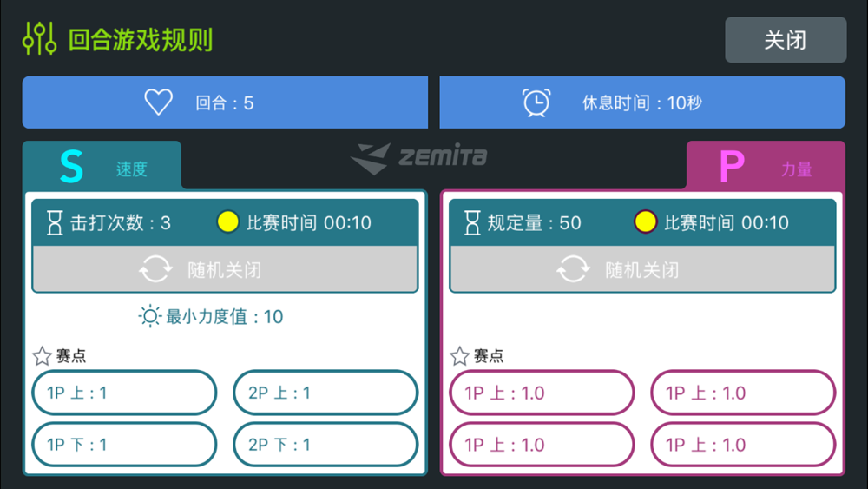The height and width of the screenshot is (489, 868).
Task: Click the 最小力度值 : 10 value
Action: click(224, 317)
